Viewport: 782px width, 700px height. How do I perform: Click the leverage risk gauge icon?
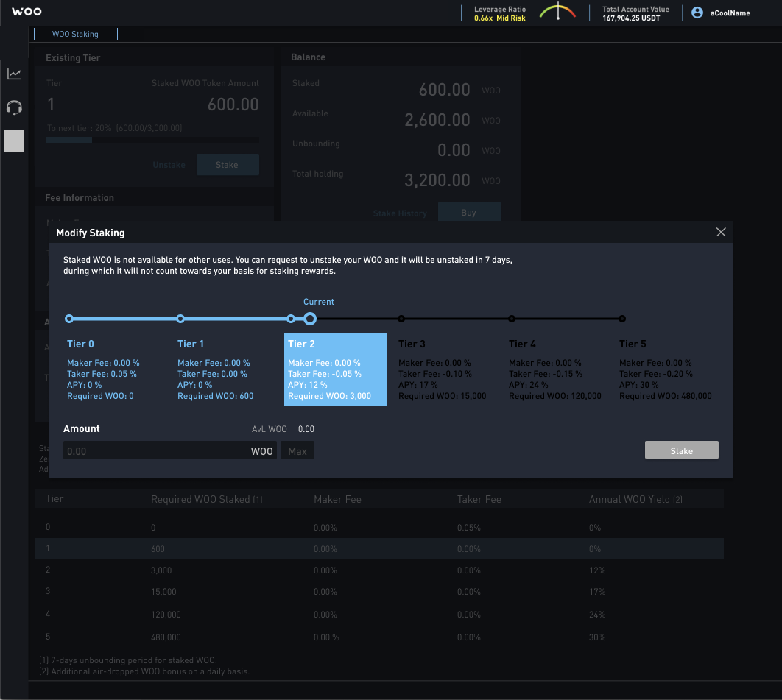(x=557, y=12)
